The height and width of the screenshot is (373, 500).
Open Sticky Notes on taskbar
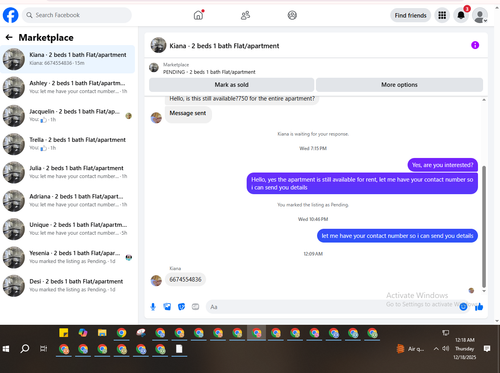click(x=64, y=333)
